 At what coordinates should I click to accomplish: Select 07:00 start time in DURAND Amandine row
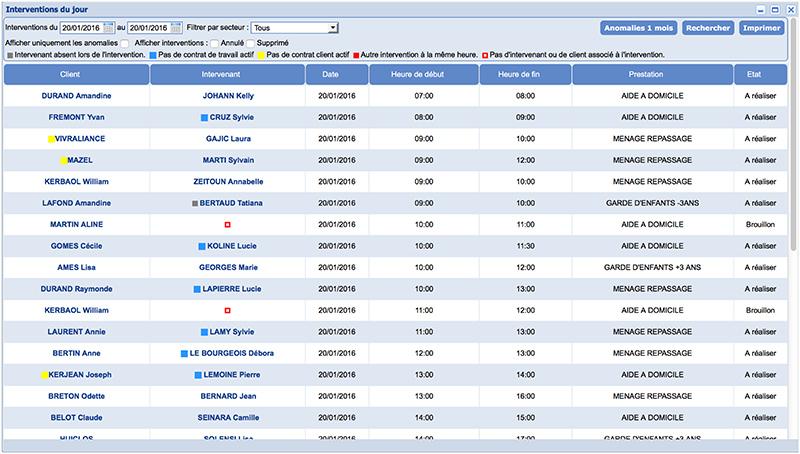coord(424,96)
